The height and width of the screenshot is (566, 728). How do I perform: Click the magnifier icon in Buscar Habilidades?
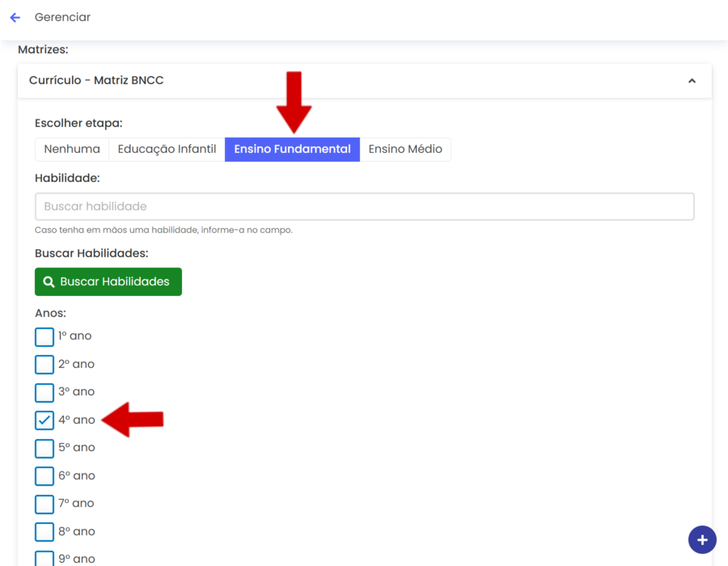49,282
